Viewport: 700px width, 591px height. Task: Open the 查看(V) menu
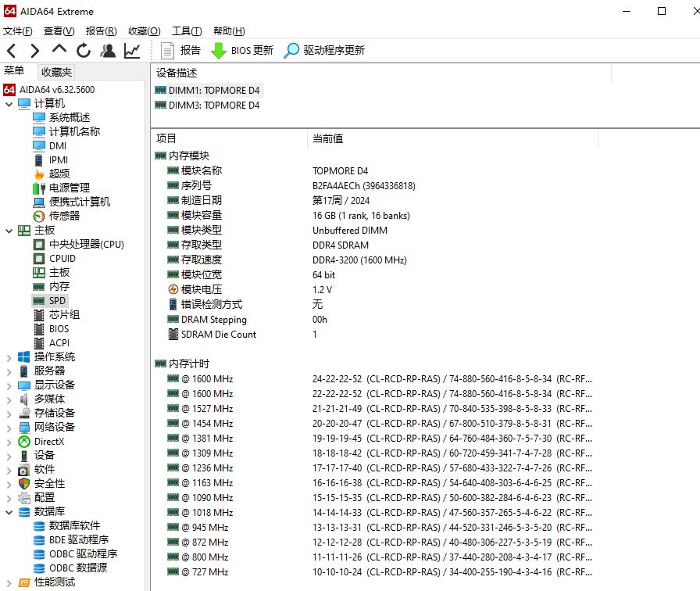[59, 31]
